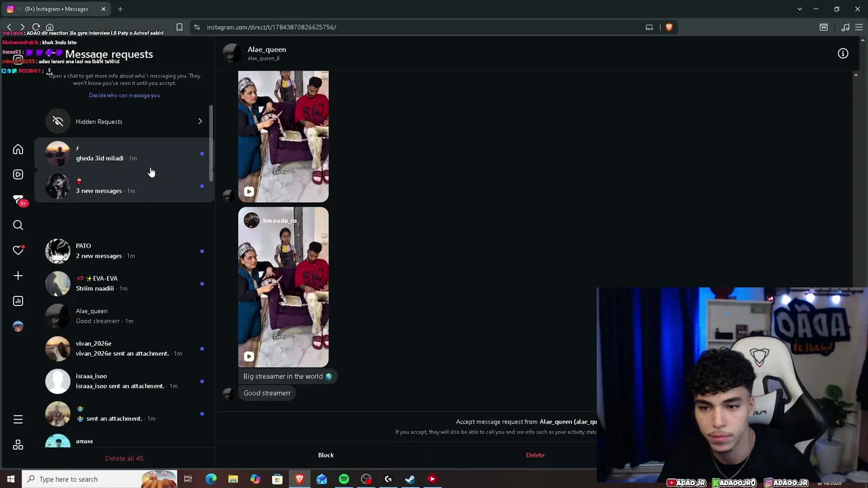The width and height of the screenshot is (868, 488).
Task: Open 'Decide who can message you' link
Action: tap(124, 95)
